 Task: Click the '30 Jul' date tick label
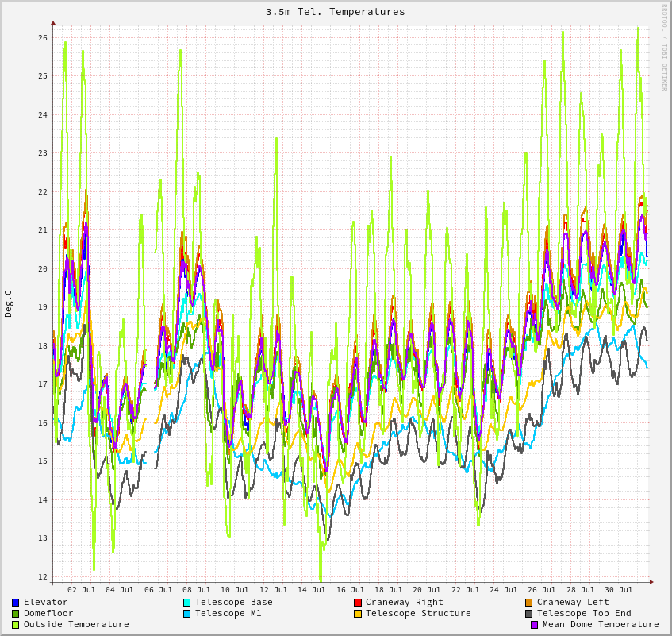pyautogui.click(x=619, y=590)
